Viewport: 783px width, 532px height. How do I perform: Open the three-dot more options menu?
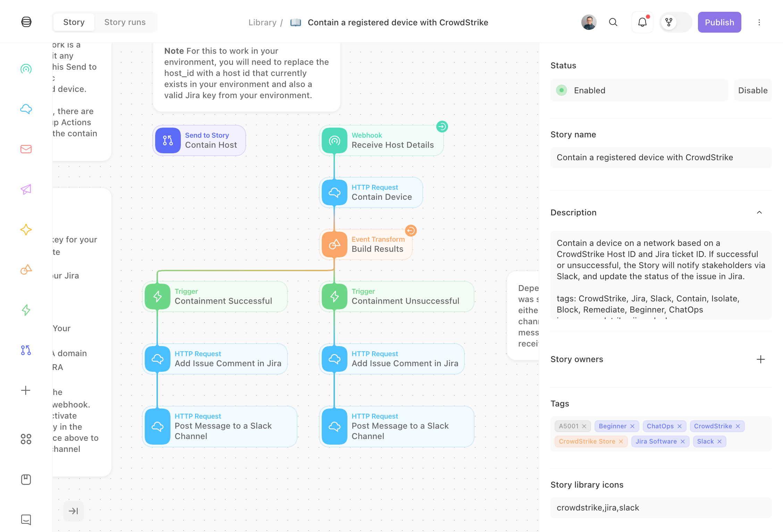(x=759, y=23)
